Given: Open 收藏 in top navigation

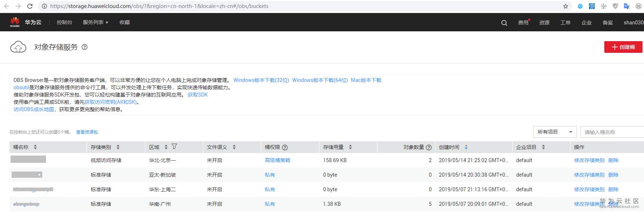Looking at the screenshot, I should point(125,22).
